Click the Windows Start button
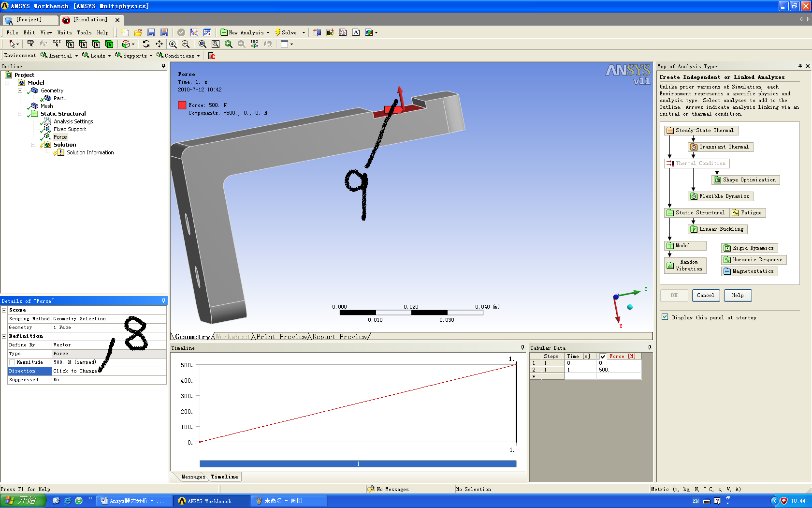Viewport: 812px width, 508px height. pos(23,501)
